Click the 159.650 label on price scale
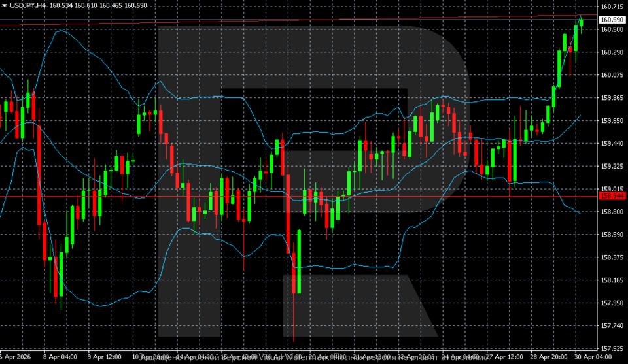Screen dimensions: 628x364 pyautogui.click(x=611, y=121)
